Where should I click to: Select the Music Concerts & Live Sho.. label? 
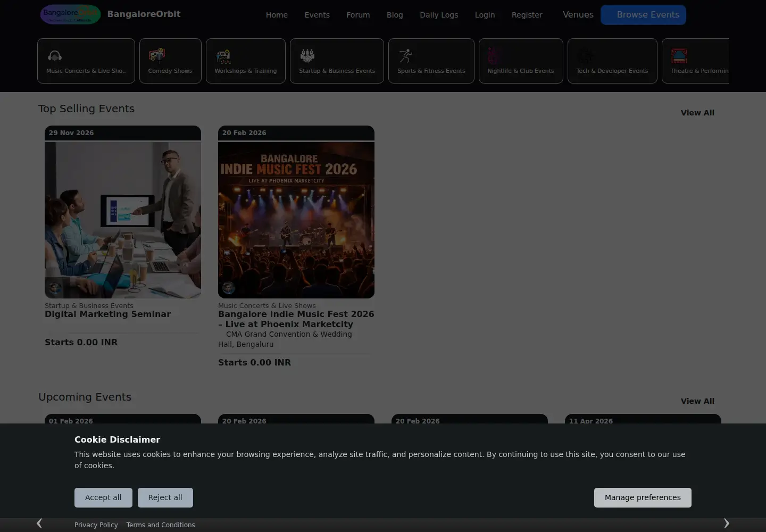(86, 71)
